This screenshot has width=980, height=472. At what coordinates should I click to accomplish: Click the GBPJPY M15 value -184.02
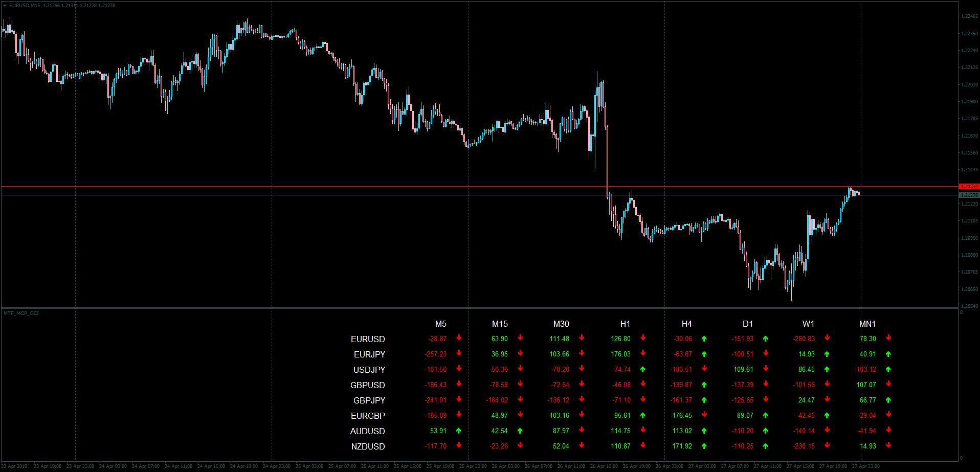tap(497, 400)
